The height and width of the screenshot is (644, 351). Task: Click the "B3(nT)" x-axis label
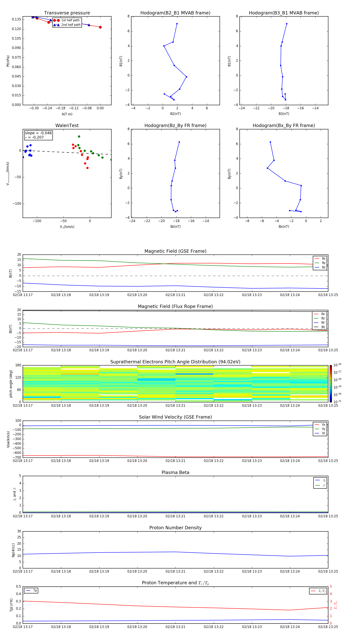[x=284, y=114]
